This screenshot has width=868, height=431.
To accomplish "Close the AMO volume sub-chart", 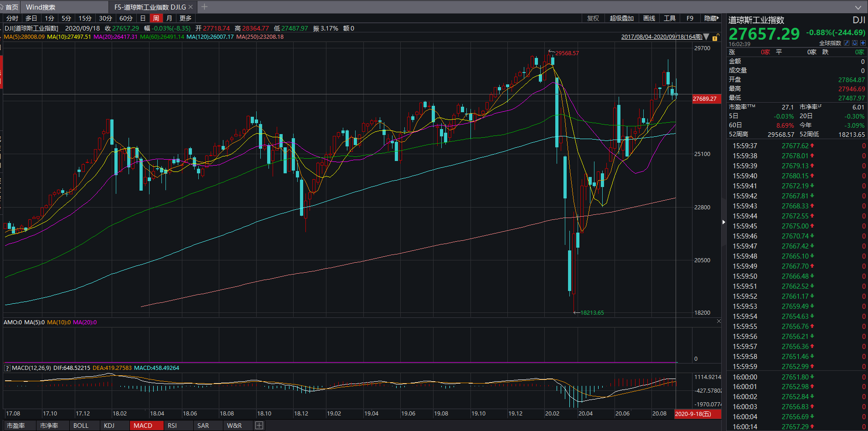I will coord(719,321).
